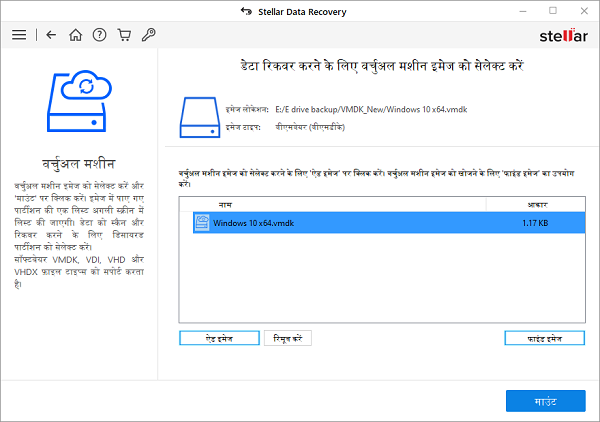This screenshot has height=422, width=600.
Task: Click the image type value text
Action: coord(310,127)
